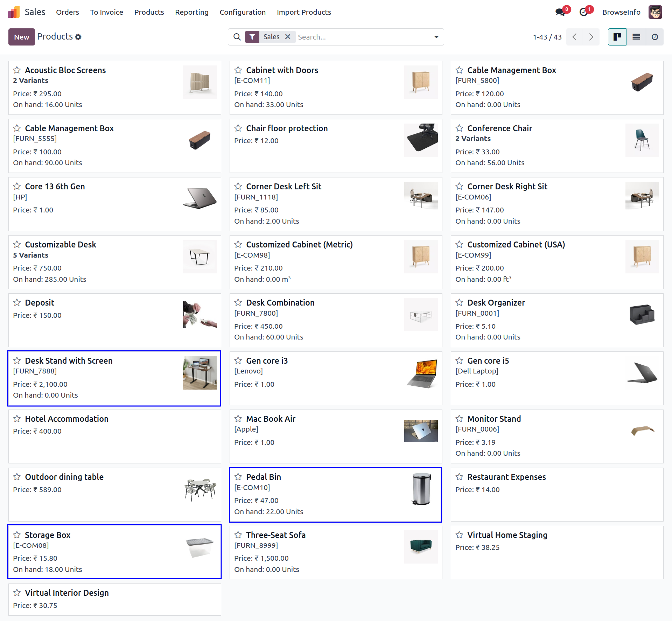The width and height of the screenshot is (672, 622).
Task: Favorite the Pedal Bin product star
Action: [x=238, y=477]
